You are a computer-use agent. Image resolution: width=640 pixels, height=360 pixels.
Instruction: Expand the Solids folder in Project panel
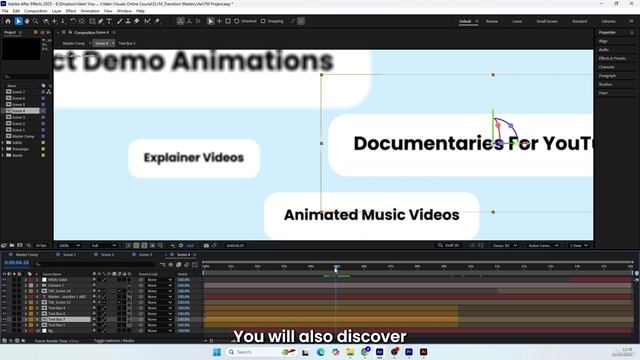click(3, 142)
